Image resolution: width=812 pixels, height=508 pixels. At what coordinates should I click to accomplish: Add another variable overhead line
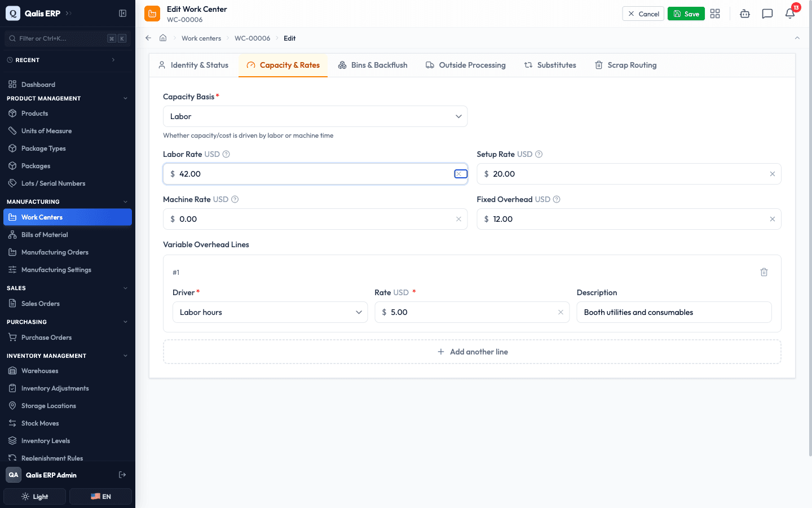click(x=473, y=352)
